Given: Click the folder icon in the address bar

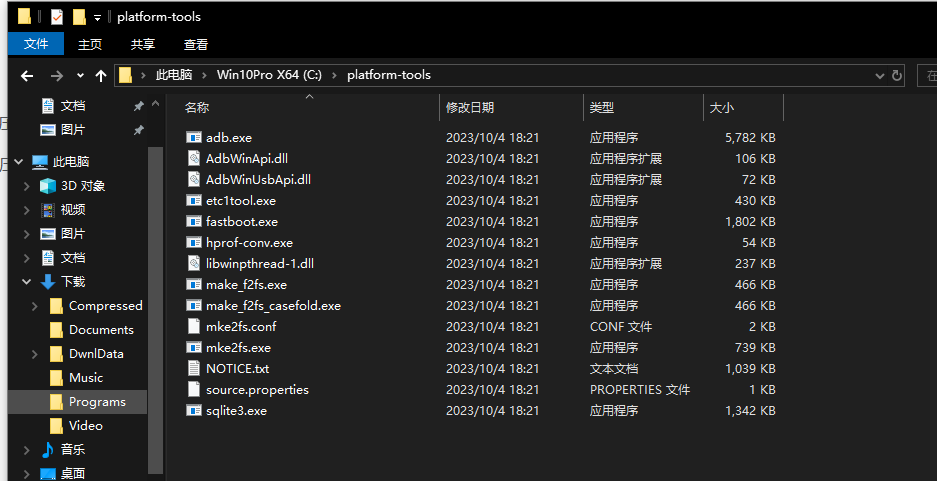Looking at the screenshot, I should (125, 75).
